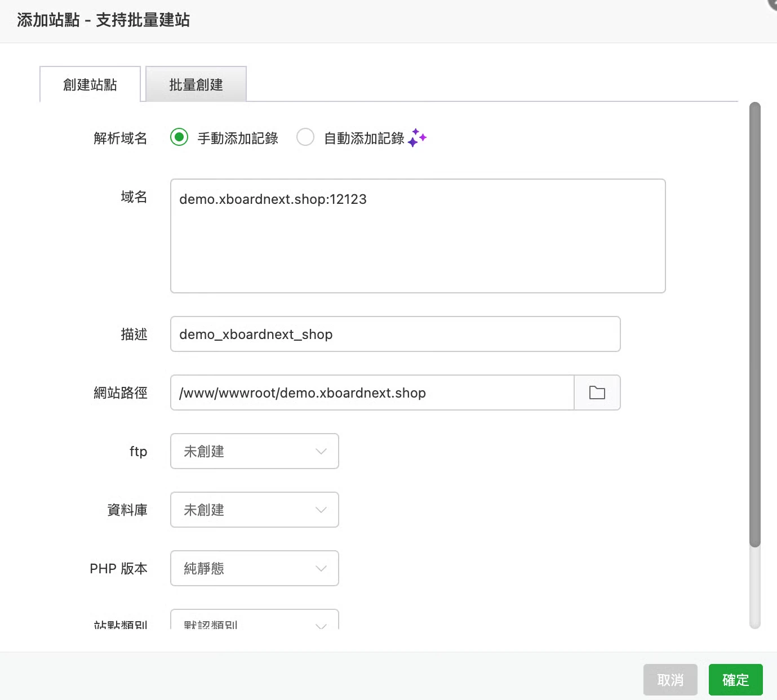Click the chevron on the ftp selector
The width and height of the screenshot is (777, 700).
pos(321,451)
